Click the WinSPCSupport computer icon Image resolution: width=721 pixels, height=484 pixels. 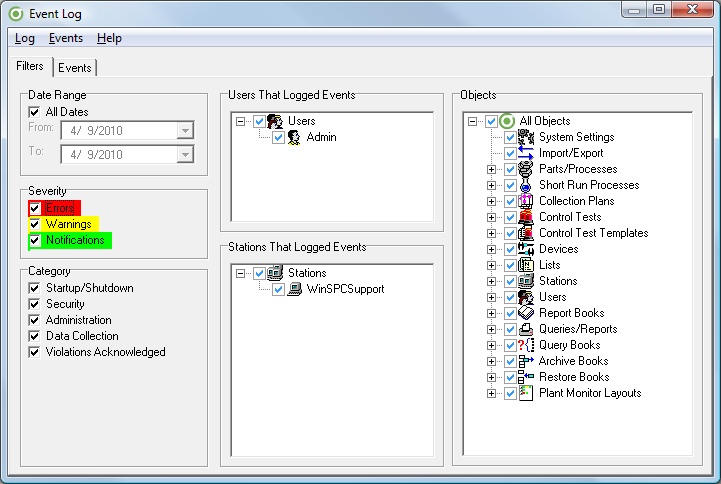point(294,289)
